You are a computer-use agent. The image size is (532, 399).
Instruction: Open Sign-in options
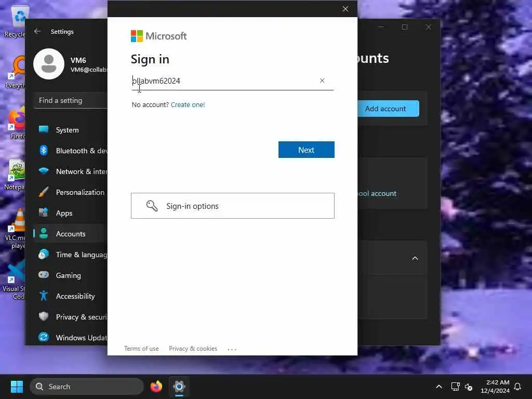232,206
